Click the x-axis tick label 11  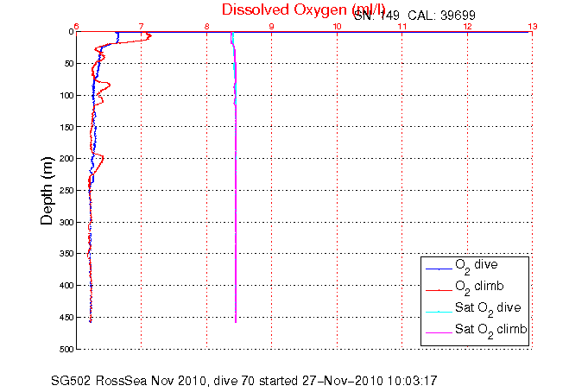(402, 26)
